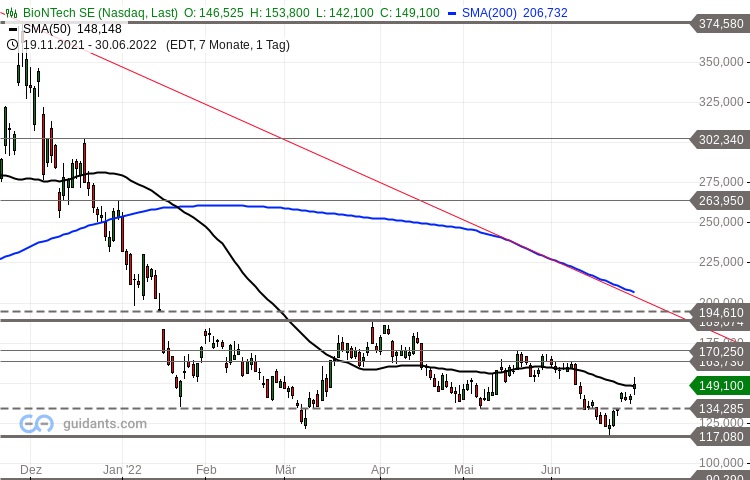Click the (EDT, 7 Monate, 1 Tag) text
The height and width of the screenshot is (480, 750).
[228, 45]
